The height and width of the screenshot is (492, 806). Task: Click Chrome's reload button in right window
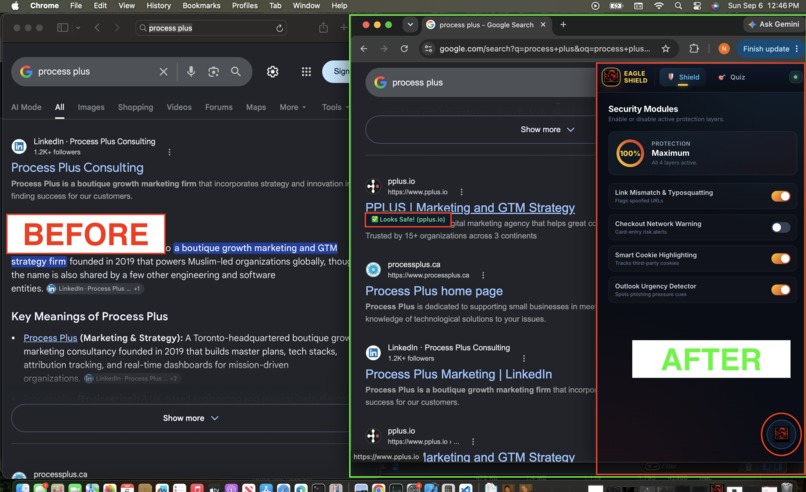point(404,48)
